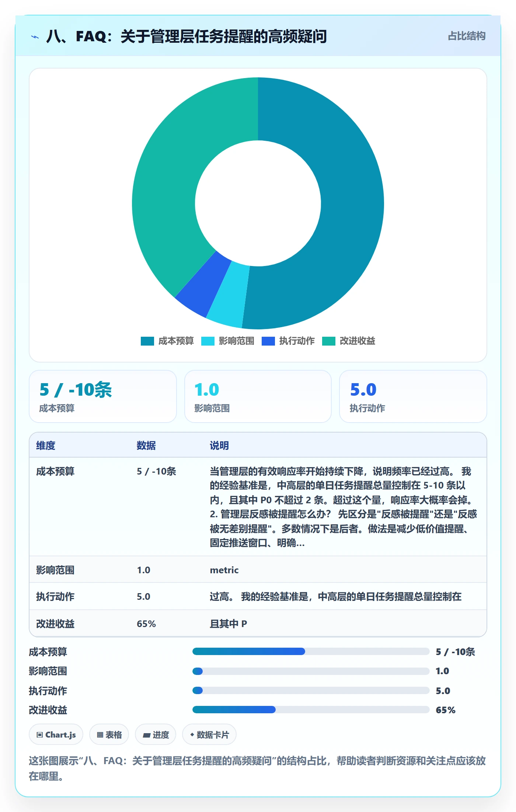This screenshot has width=516, height=812.
Task: Click the 成本预算 progress bar track
Action: (311, 651)
